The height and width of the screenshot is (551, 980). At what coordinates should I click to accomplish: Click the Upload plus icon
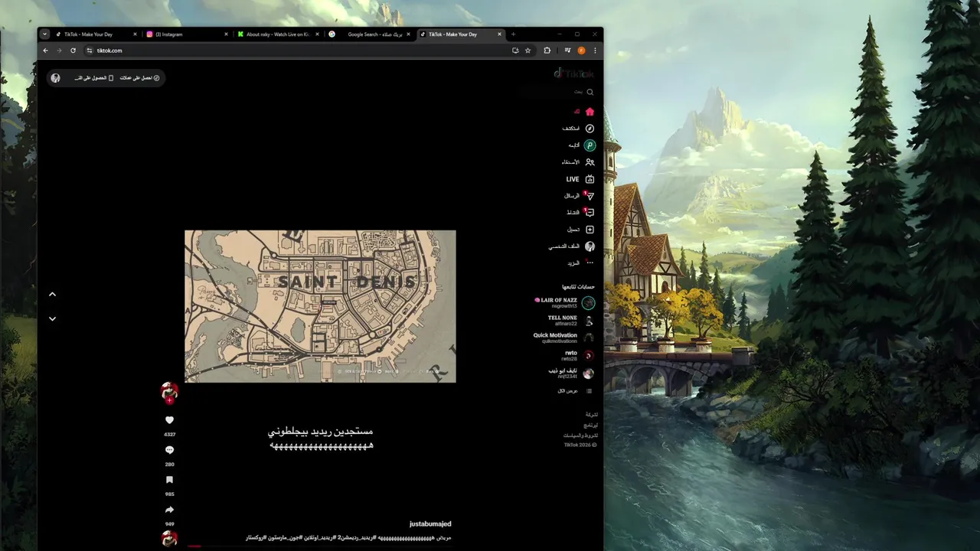point(590,230)
